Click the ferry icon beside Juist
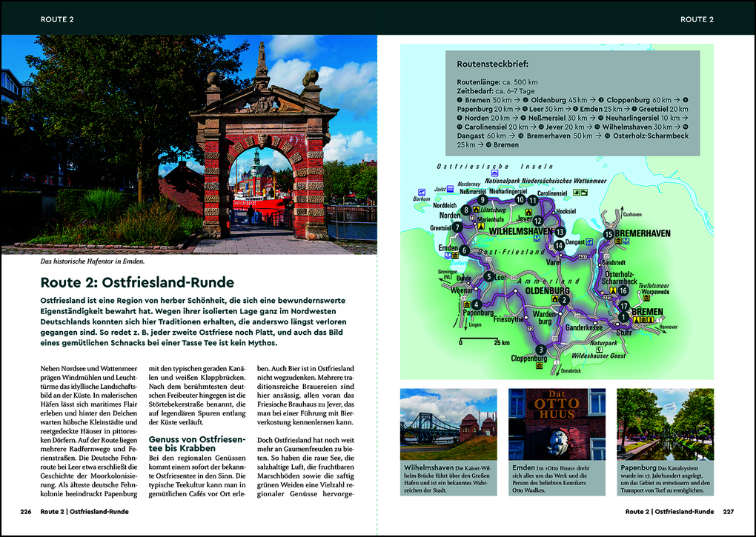This screenshot has height=537, width=756. click(450, 189)
